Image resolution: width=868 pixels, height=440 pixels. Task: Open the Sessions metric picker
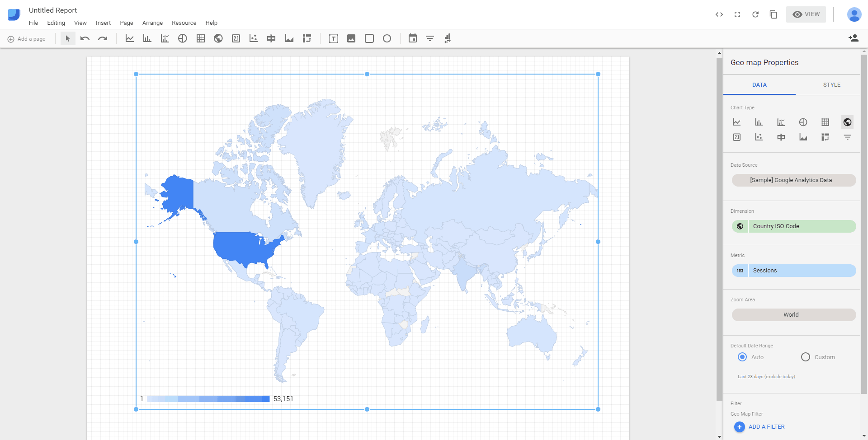click(793, 270)
